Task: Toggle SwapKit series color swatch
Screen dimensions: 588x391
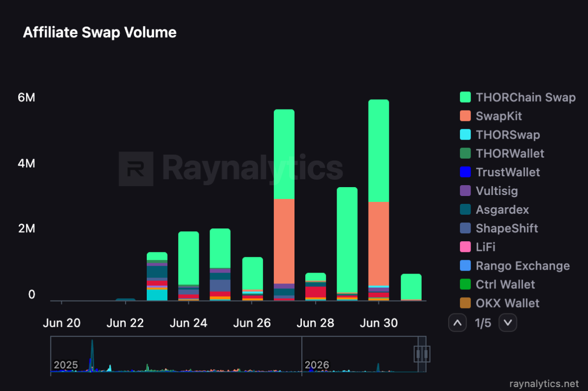Action: (x=465, y=116)
